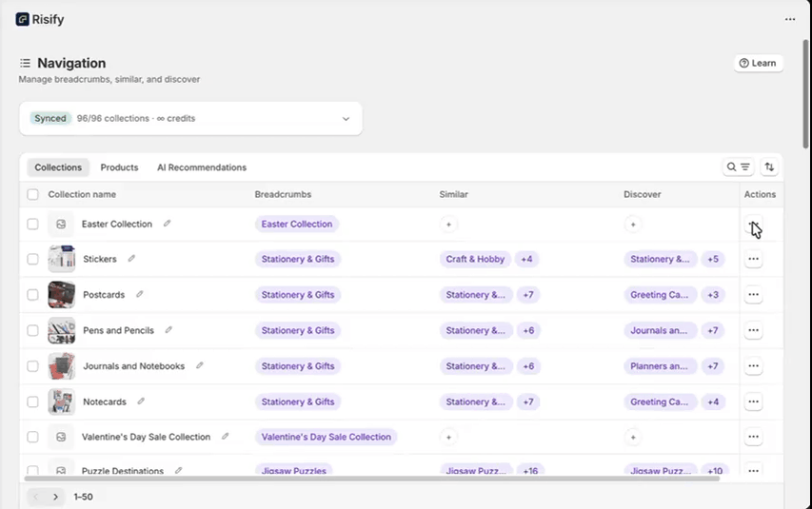
Task: Go to the next page arrow
Action: (55, 497)
